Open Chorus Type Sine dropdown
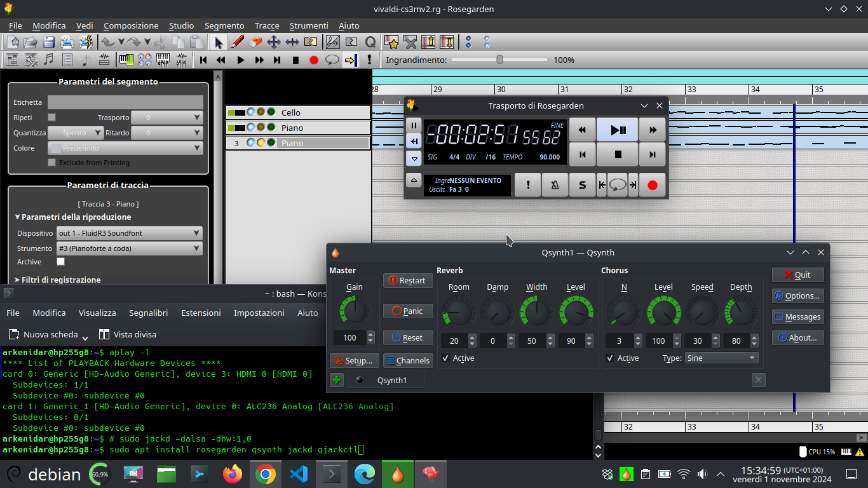 point(722,358)
